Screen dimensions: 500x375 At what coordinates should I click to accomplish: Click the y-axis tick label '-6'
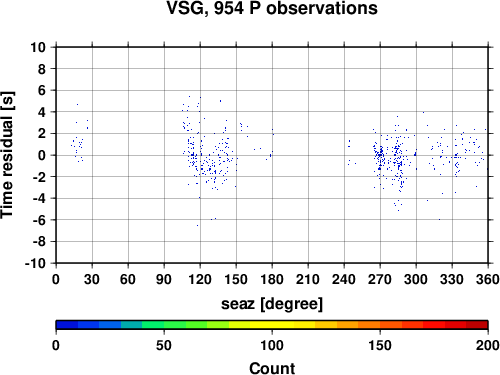coord(39,220)
